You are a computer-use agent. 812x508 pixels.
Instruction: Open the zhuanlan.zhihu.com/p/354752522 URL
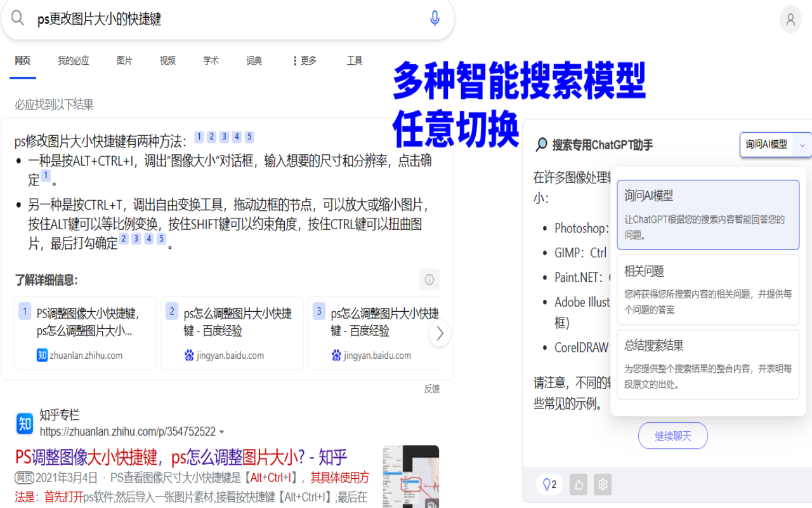point(128,432)
